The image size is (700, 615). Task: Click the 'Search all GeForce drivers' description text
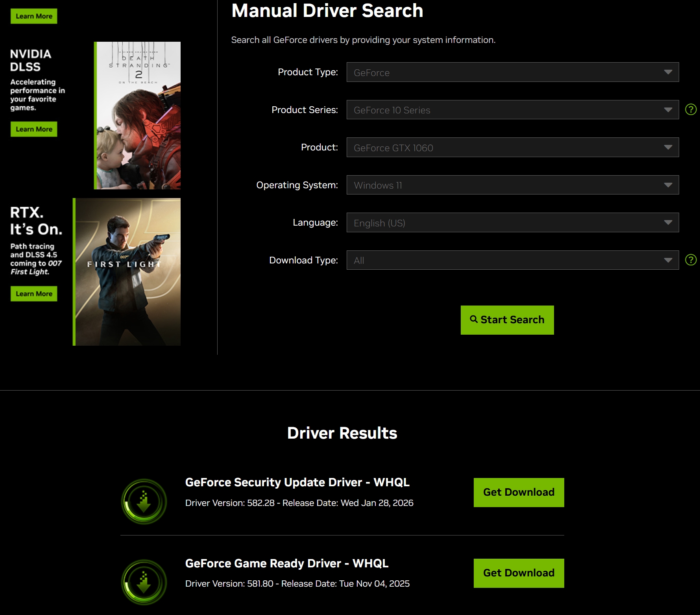[x=363, y=40]
